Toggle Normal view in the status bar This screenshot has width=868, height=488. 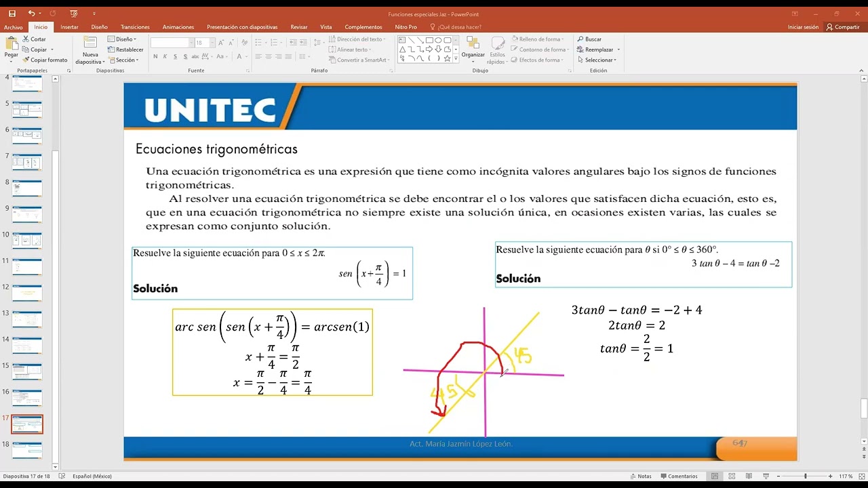pyautogui.click(x=715, y=476)
